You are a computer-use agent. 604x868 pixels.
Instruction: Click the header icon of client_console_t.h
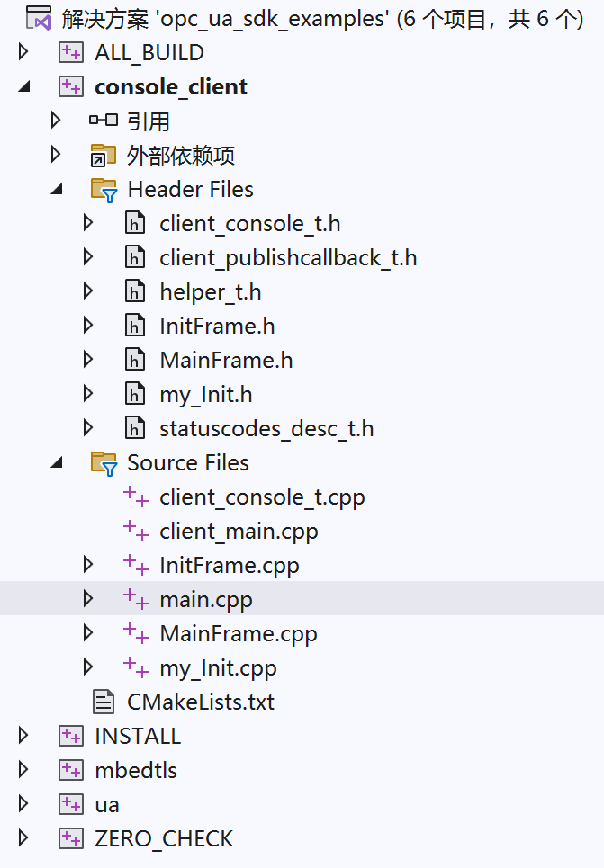135,223
